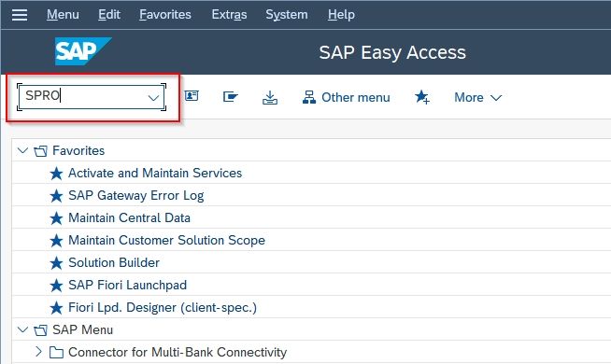Image resolution: width=611 pixels, height=364 pixels.
Task: Open the Extras menu
Action: click(229, 14)
